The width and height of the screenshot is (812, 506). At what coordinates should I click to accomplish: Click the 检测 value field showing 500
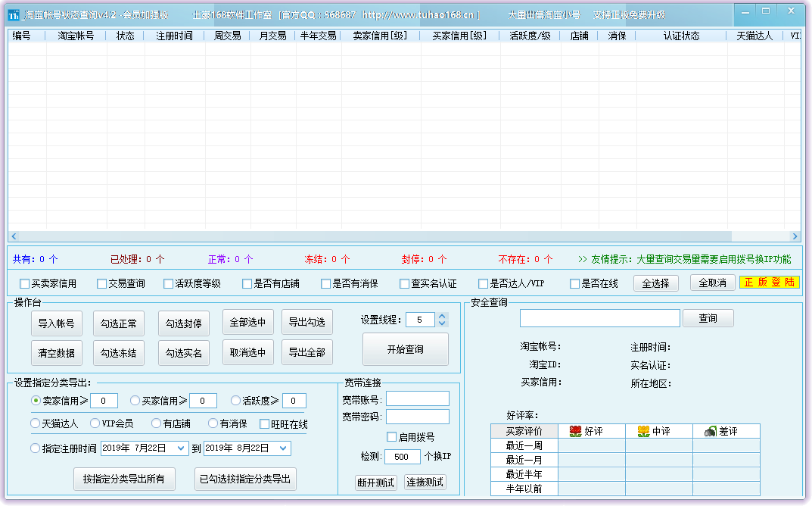point(403,457)
